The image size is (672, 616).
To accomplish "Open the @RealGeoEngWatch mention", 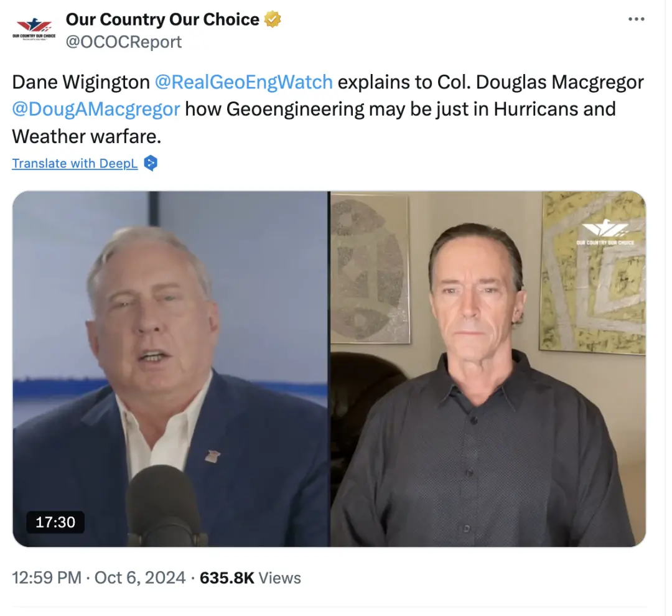I will click(x=243, y=82).
